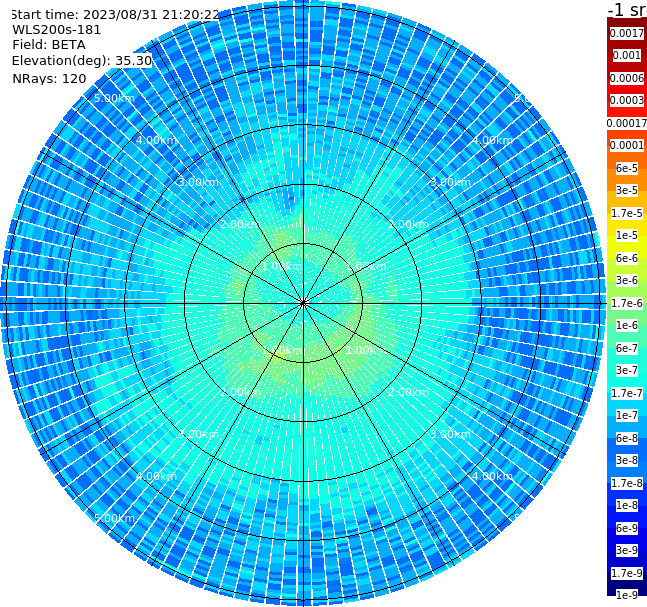647x607 pixels.
Task: Click the 1e-5 colorbar label
Action: 627,235
